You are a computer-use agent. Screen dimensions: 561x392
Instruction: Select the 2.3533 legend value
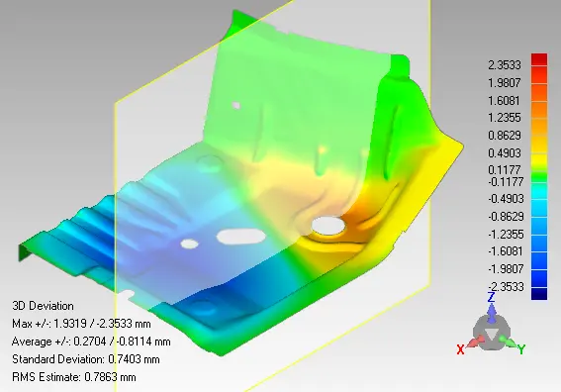[505, 65]
